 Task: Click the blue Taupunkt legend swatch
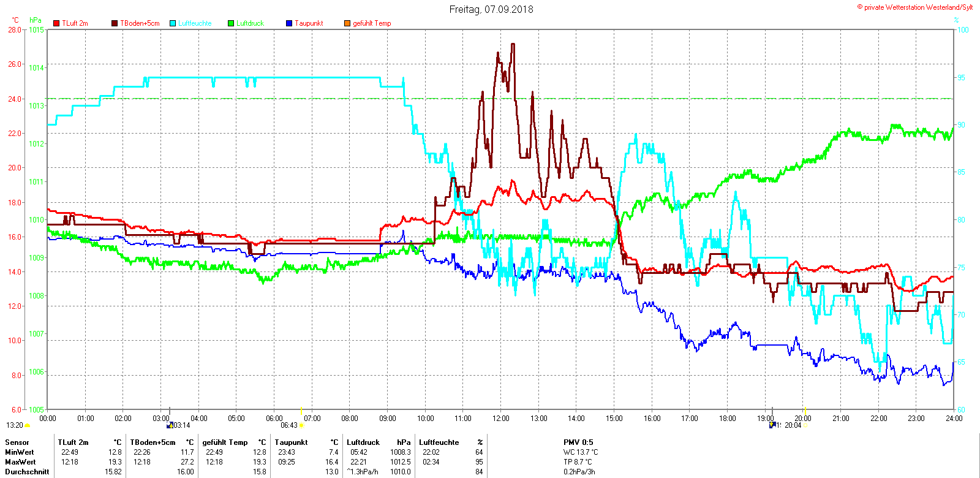pyautogui.click(x=289, y=23)
